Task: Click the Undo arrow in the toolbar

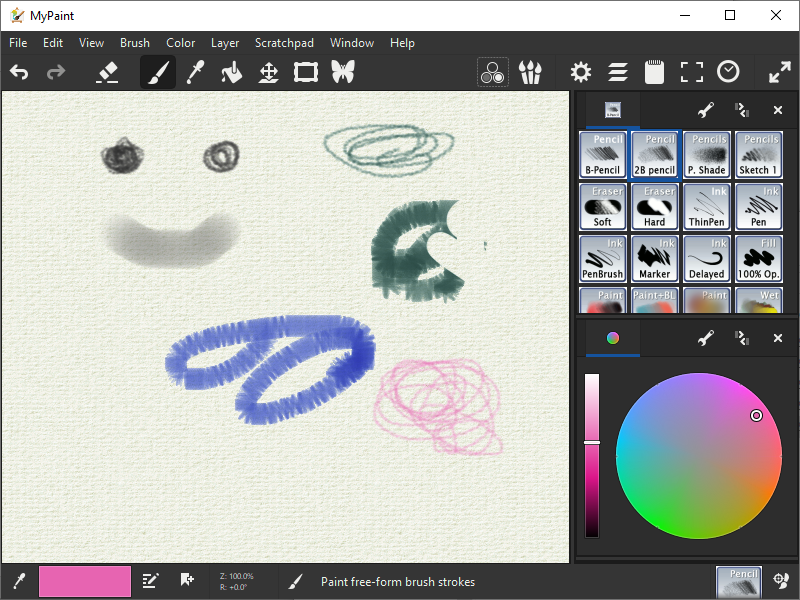Action: click(19, 72)
